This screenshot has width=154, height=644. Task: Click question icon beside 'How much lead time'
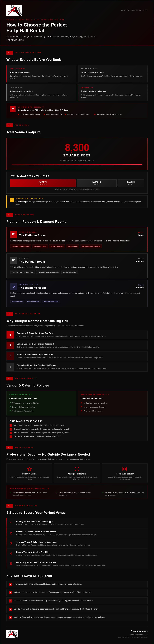pos(11,429)
